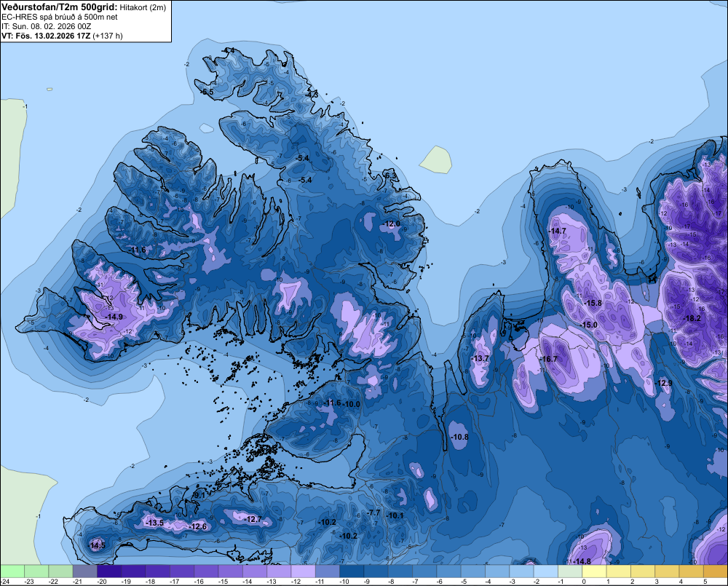Click legend swatch between -21 and -20
Viewport: 728px width, 586px height.
coord(85,571)
